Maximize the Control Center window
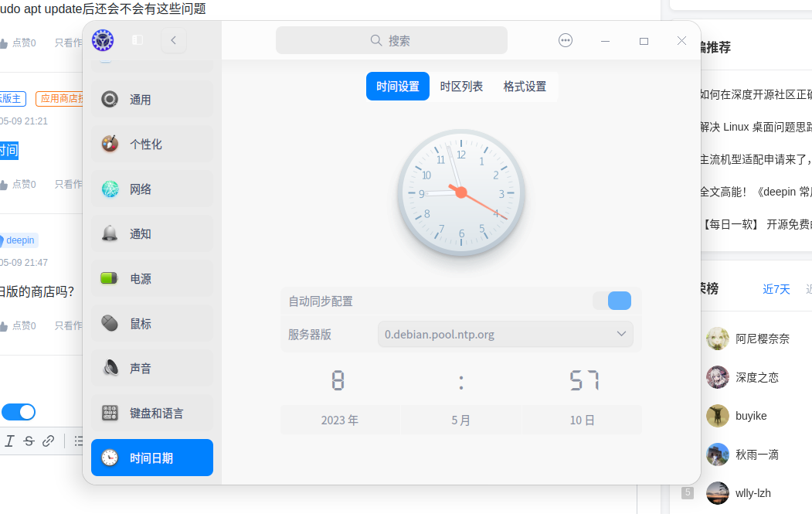This screenshot has height=514, width=812. 644,41
